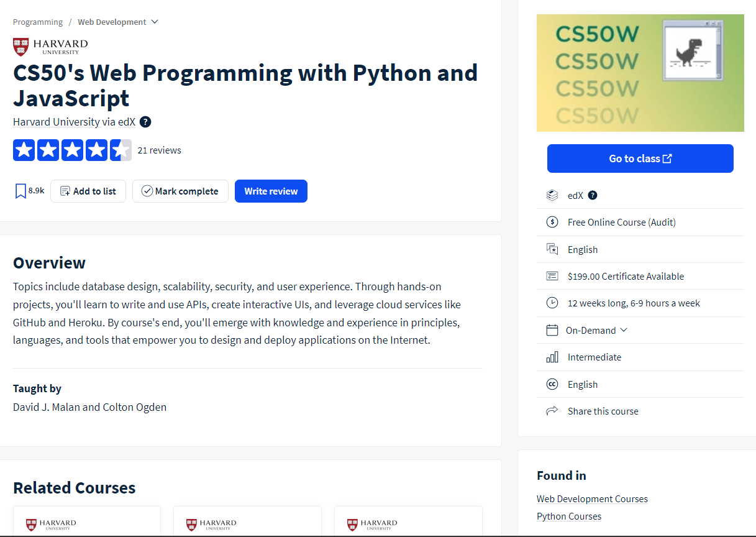Click the Taught by label
756x537 pixels.
(x=37, y=388)
